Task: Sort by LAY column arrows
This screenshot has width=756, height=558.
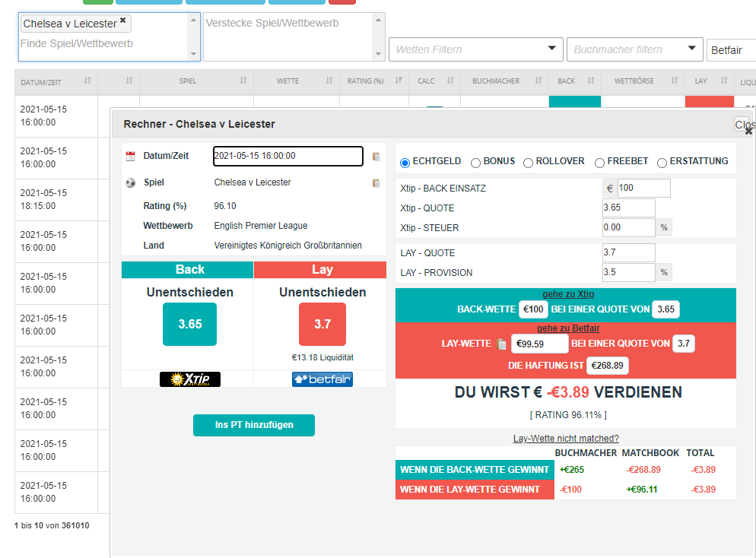Action: (724, 81)
